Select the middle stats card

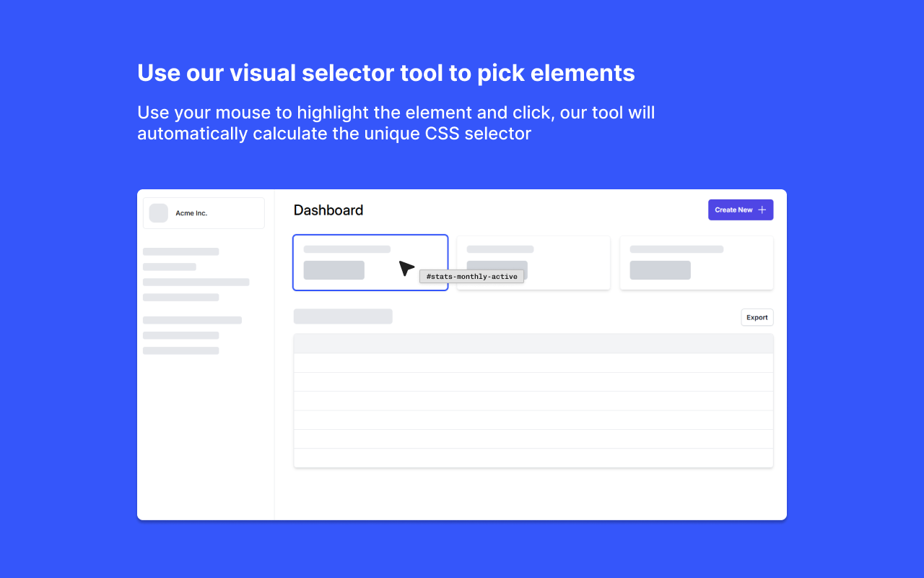coord(533,262)
